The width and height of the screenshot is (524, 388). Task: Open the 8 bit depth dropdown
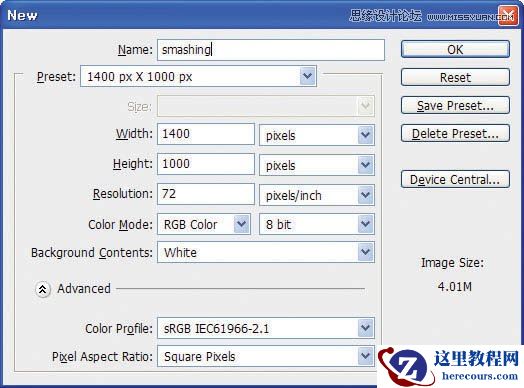(x=317, y=224)
